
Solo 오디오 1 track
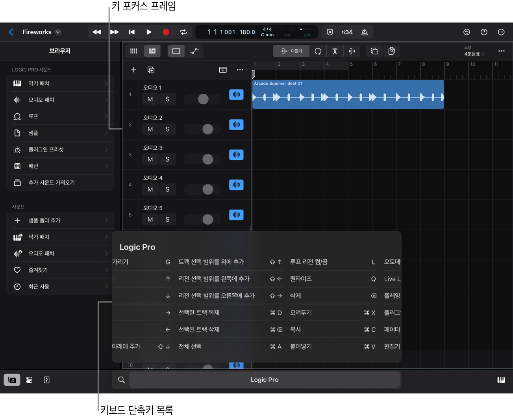pos(167,99)
